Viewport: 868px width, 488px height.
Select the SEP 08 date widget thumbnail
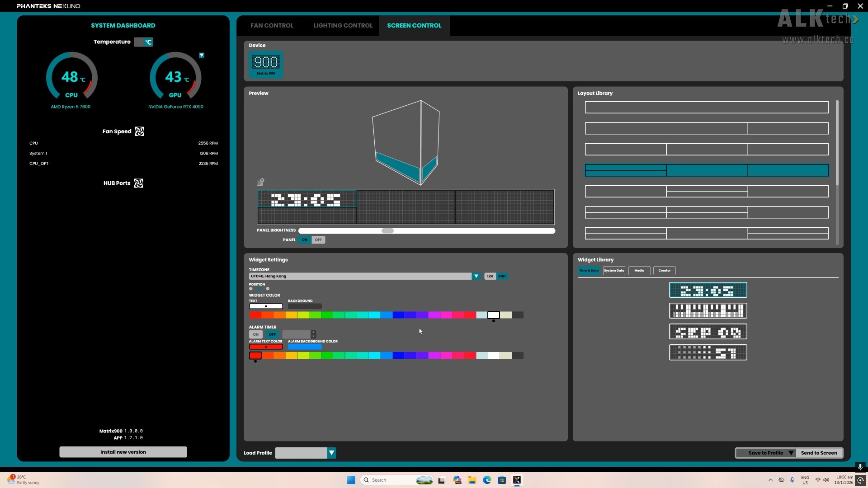pyautogui.click(x=708, y=331)
